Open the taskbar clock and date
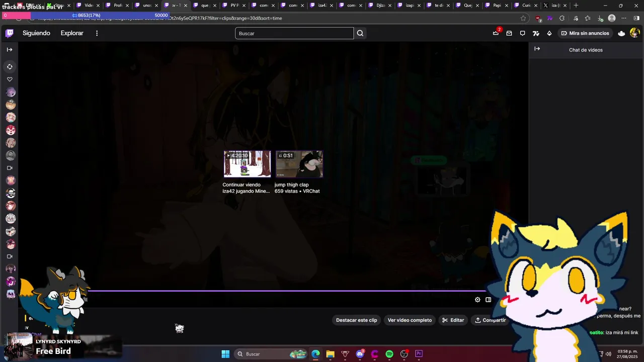This screenshot has width=644, height=362. point(627,354)
